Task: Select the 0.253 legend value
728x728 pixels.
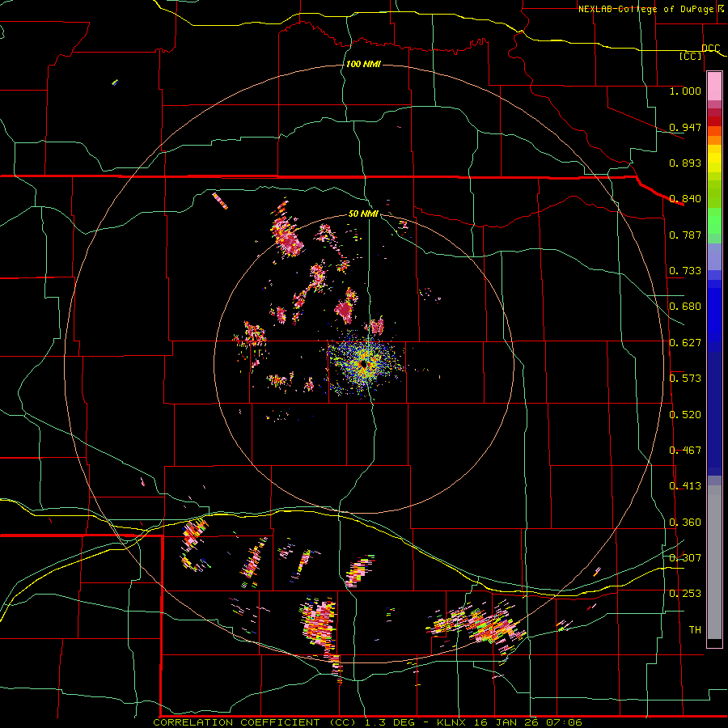Action: click(685, 594)
